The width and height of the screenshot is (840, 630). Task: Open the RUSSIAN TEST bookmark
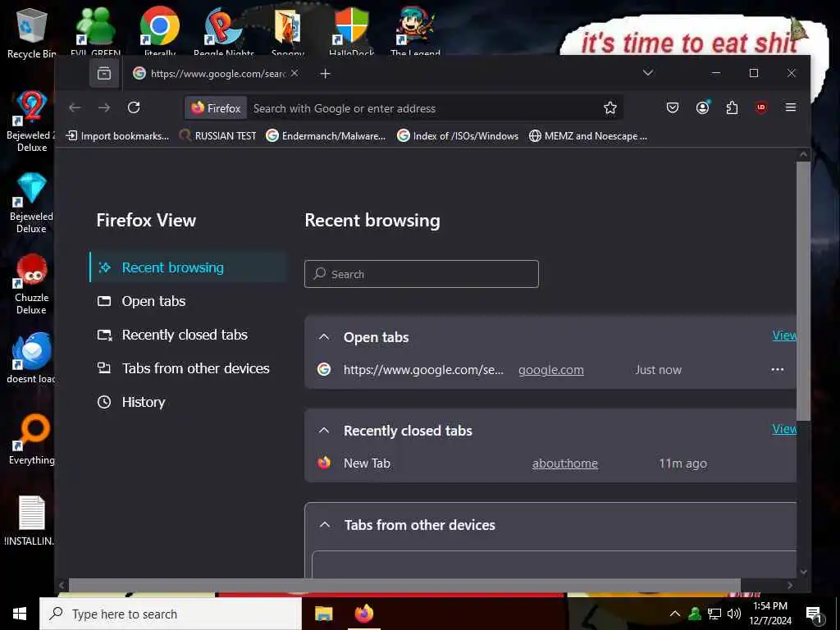[x=218, y=136]
